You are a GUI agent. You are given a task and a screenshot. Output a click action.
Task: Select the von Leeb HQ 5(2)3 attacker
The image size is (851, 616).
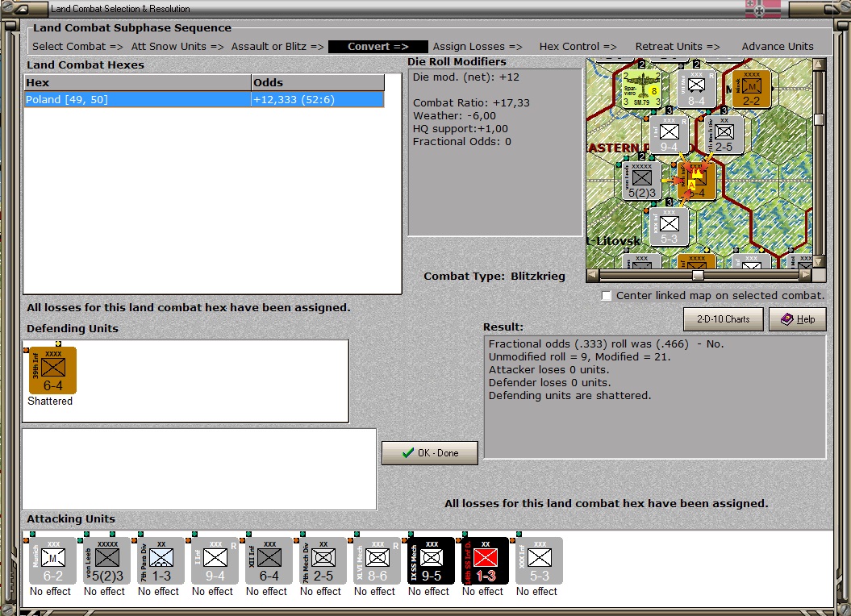(107, 560)
